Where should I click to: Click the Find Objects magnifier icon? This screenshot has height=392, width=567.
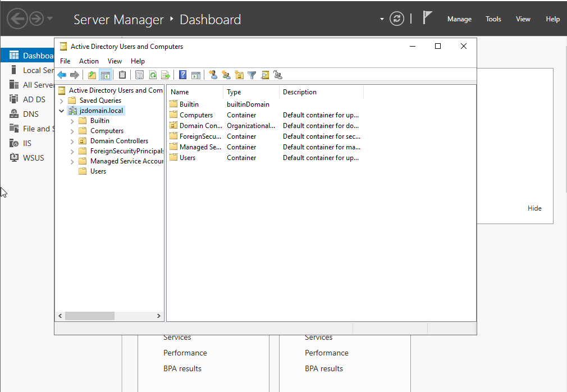(264, 75)
